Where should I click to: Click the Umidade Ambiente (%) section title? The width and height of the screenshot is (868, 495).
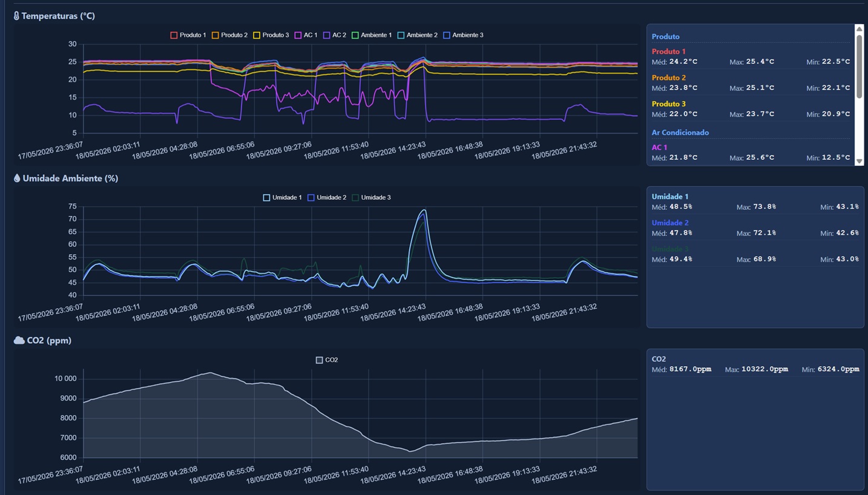tap(70, 179)
